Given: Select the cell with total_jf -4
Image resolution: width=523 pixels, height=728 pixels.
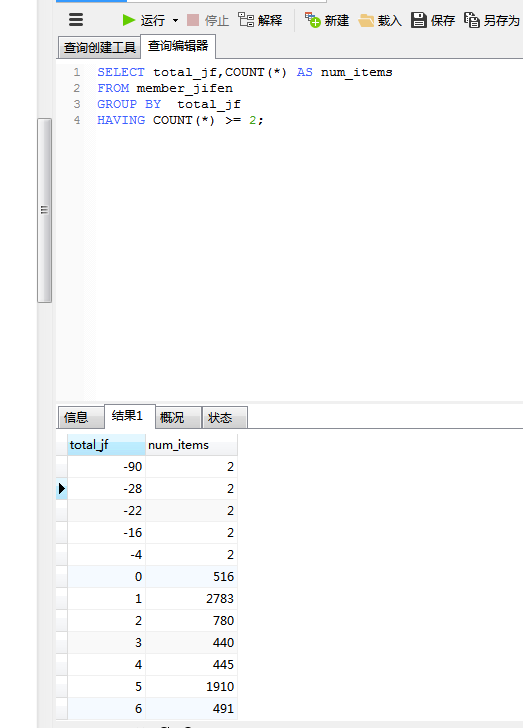Looking at the screenshot, I should 106,554.
